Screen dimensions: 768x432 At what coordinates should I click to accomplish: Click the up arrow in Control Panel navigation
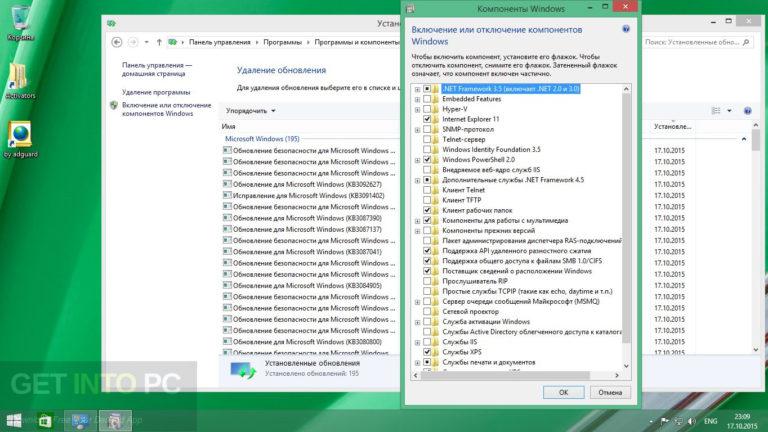159,42
